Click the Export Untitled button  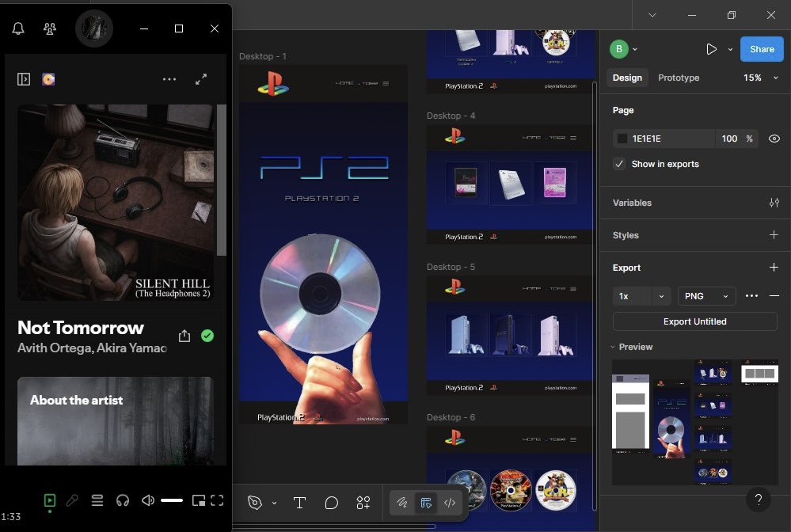694,321
